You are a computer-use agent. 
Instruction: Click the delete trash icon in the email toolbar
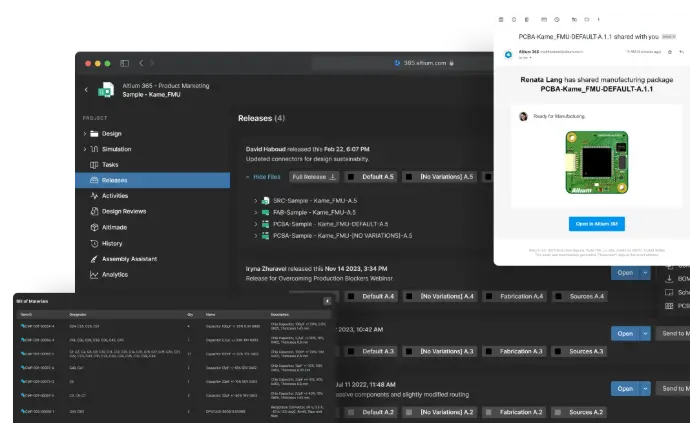coord(526,19)
